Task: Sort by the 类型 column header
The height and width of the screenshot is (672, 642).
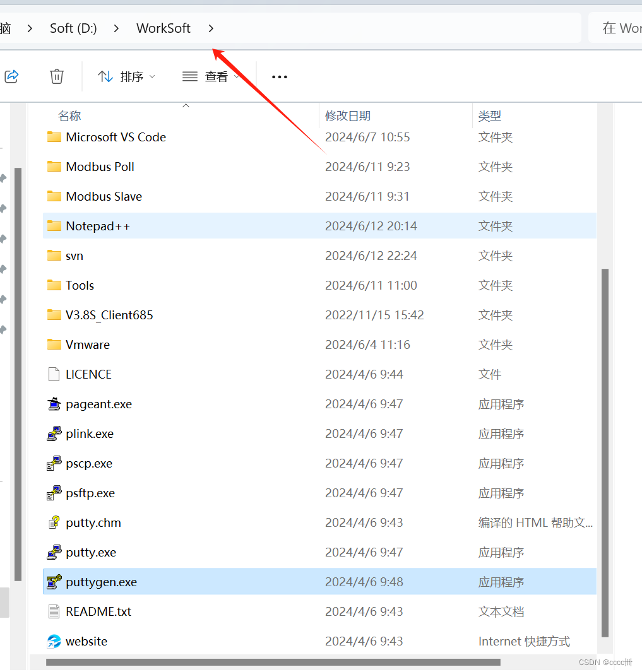Action: click(490, 115)
